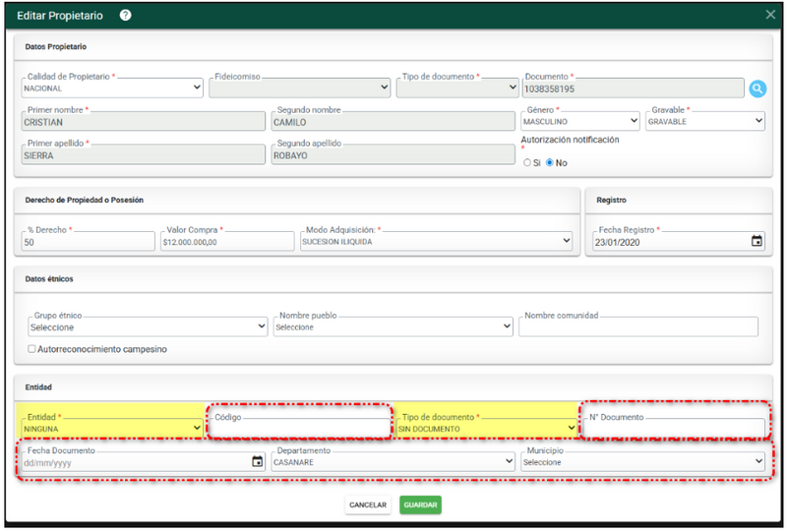787x532 pixels.
Task: Open the Fideicomiso dropdown
Action: (300, 88)
